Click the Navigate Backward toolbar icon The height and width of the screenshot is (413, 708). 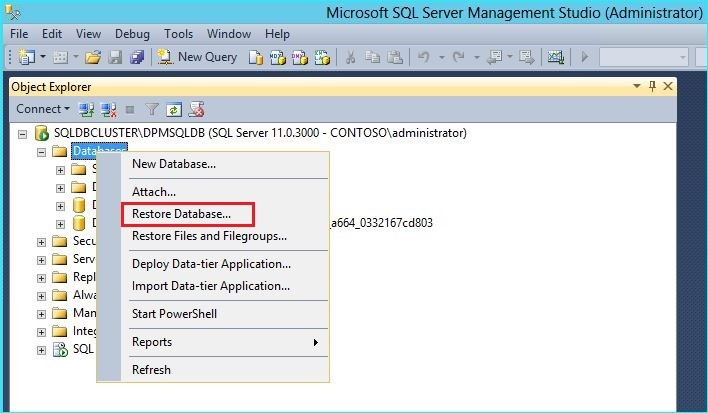click(x=495, y=57)
